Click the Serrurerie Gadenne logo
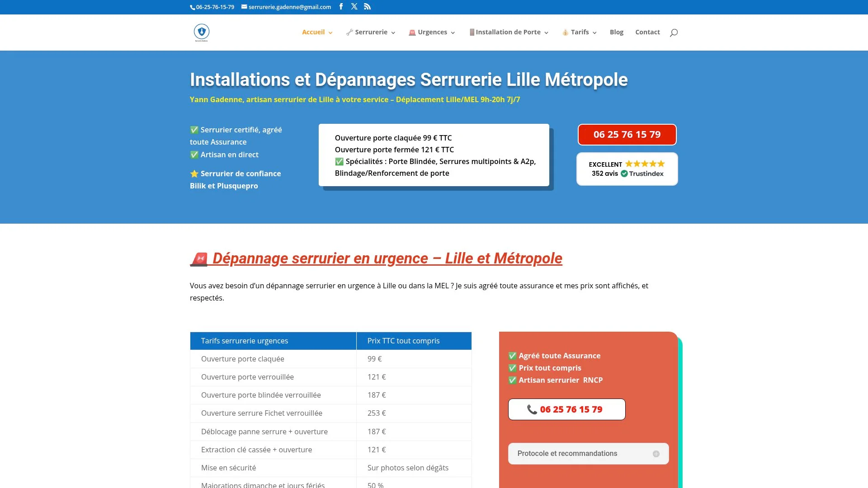868x488 pixels. [x=201, y=32]
